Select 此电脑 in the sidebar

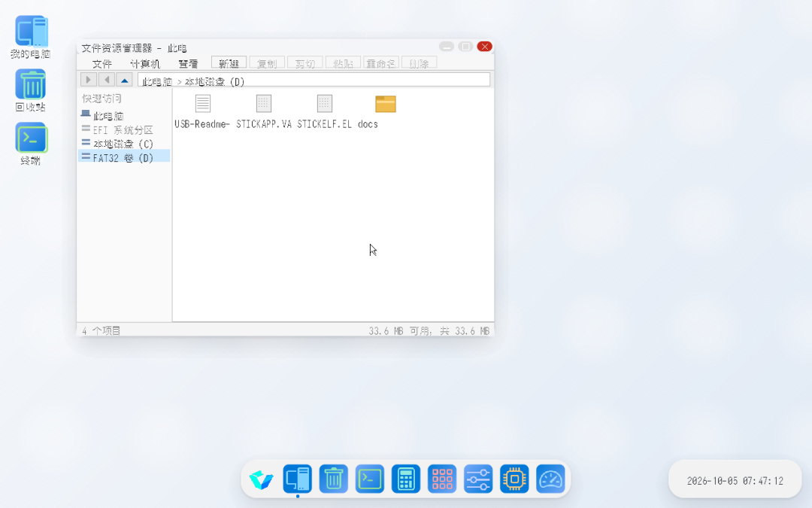(x=124, y=116)
